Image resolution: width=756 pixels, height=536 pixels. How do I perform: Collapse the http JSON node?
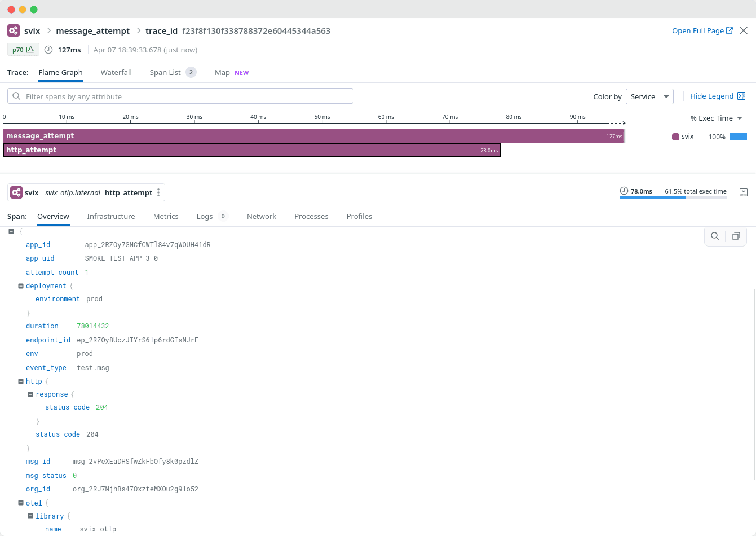21,381
